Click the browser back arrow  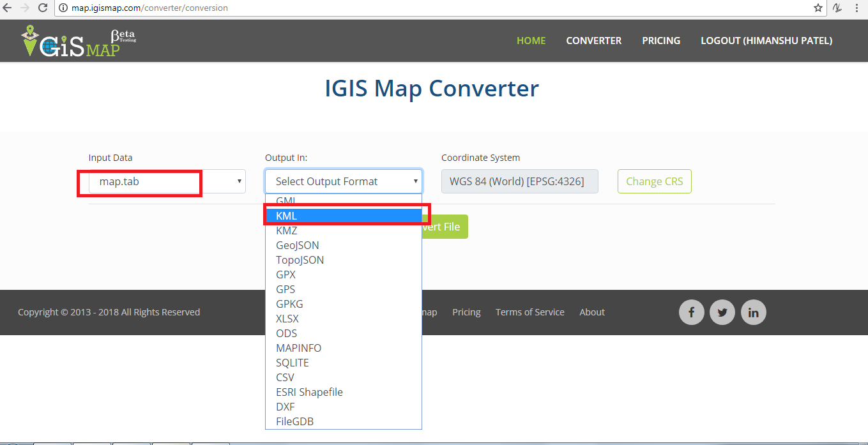pyautogui.click(x=8, y=8)
